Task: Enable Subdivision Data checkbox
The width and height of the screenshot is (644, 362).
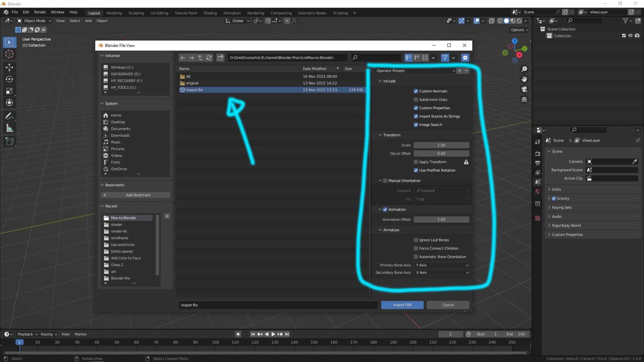Action: click(x=416, y=99)
